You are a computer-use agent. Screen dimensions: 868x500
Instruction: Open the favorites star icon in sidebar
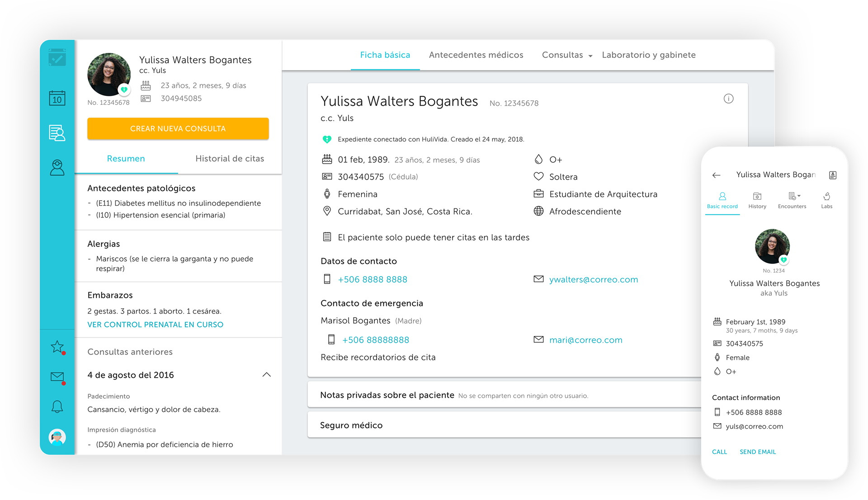pos(57,347)
